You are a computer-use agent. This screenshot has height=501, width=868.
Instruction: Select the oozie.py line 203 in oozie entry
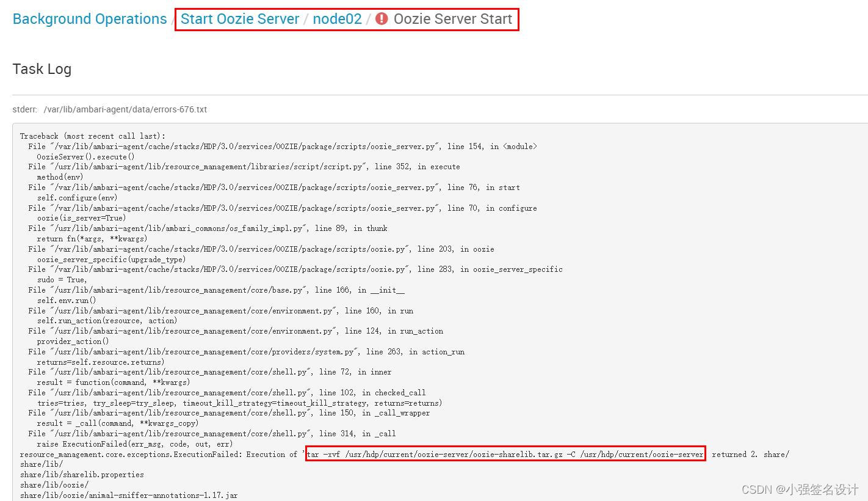[261, 249]
